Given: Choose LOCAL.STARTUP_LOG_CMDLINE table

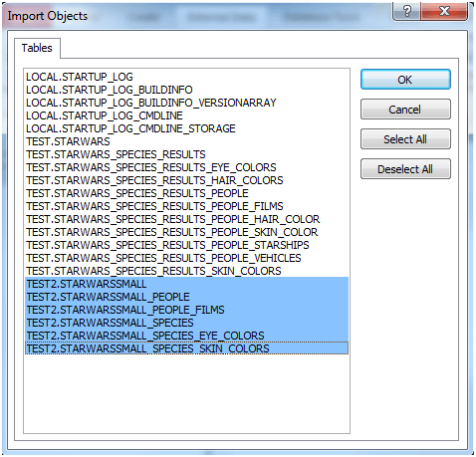Looking at the screenshot, I should pos(186,115).
